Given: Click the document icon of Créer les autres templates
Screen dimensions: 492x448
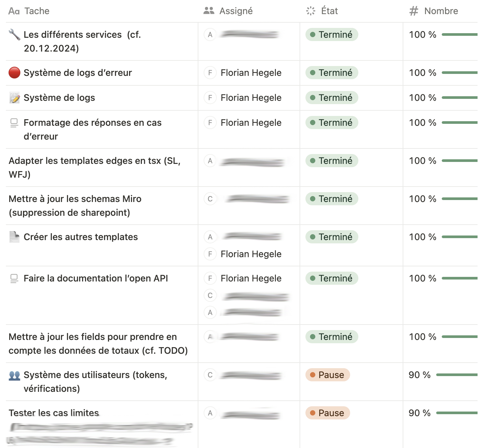Looking at the screenshot, I should pos(14,237).
